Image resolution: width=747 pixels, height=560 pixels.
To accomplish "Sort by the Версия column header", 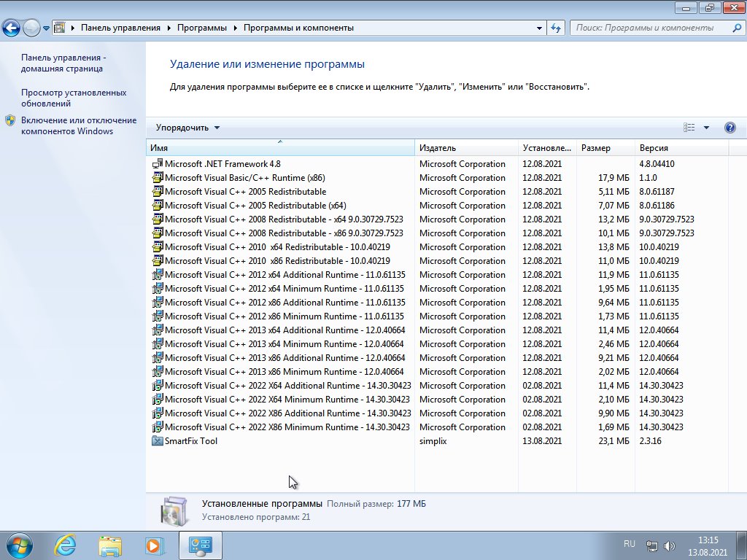I will pyautogui.click(x=682, y=147).
